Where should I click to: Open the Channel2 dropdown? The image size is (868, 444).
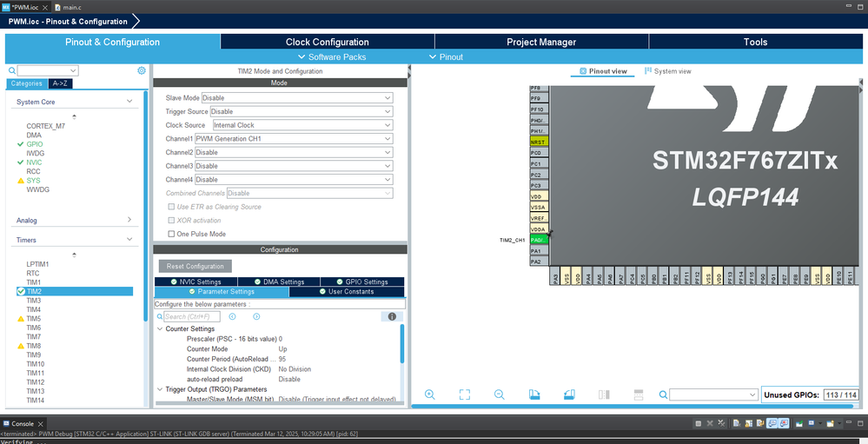[294, 152]
